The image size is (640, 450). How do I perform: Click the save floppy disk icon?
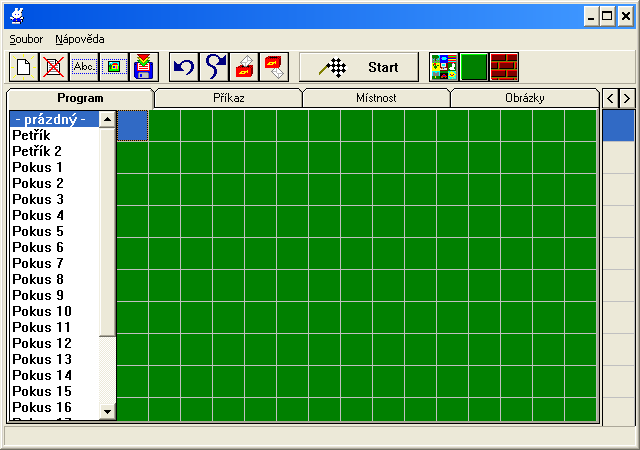click(x=145, y=67)
